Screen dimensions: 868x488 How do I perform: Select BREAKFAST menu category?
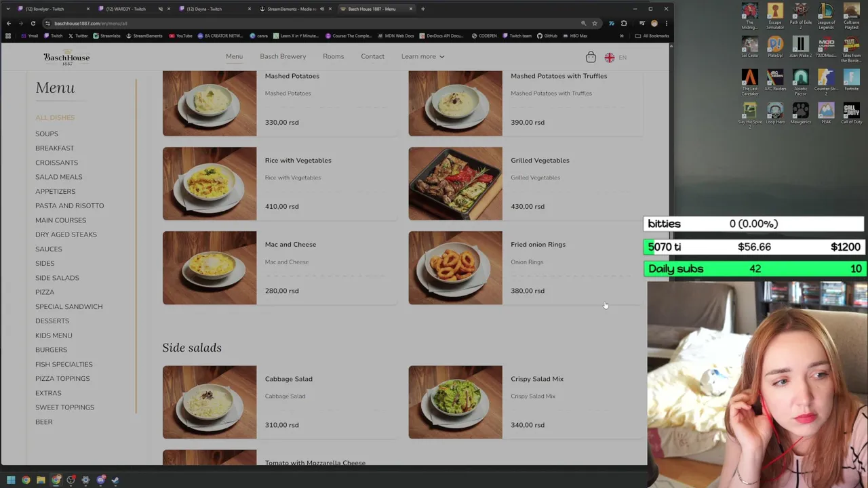[54, 148]
